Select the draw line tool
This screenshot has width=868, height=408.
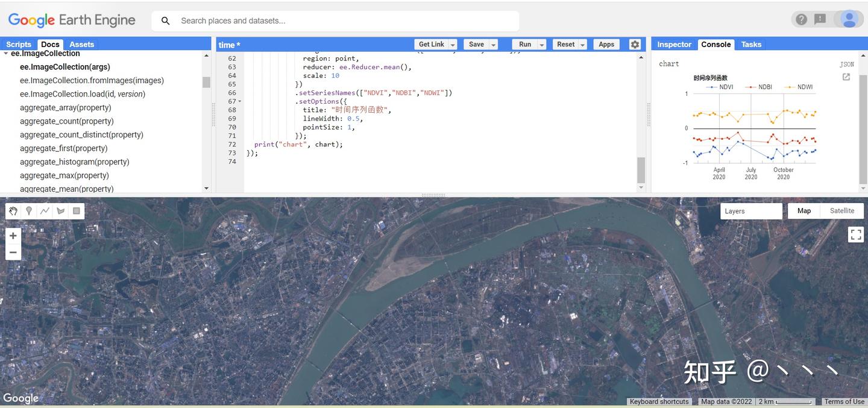coord(45,211)
